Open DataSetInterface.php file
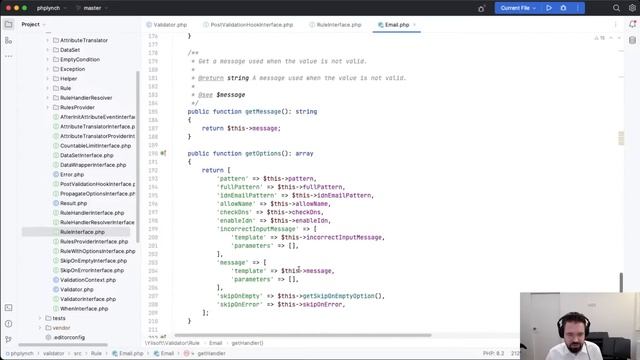 tap(87, 156)
